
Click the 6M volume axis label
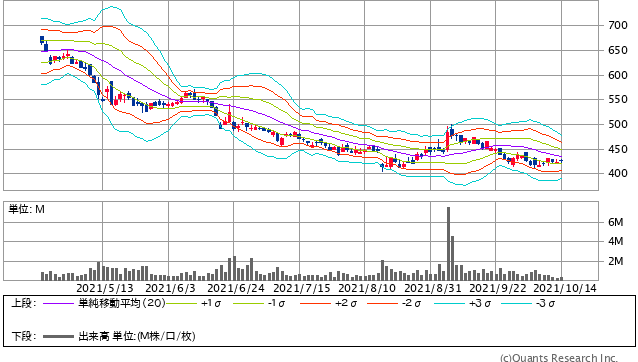[x=616, y=222]
